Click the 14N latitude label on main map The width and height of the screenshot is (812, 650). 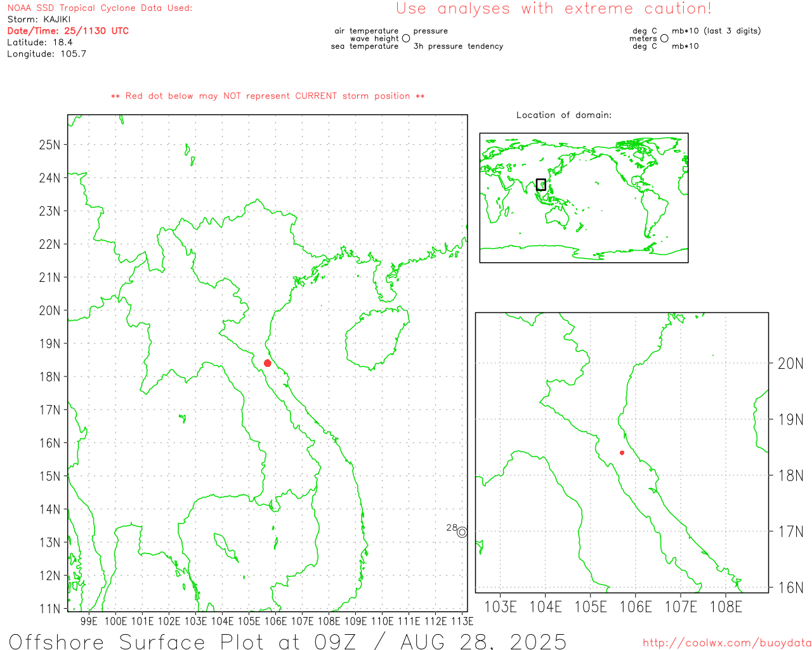point(49,509)
